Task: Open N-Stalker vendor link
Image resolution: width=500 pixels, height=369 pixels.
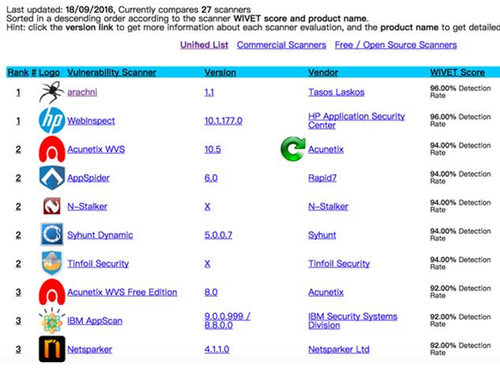Action: coord(328,207)
